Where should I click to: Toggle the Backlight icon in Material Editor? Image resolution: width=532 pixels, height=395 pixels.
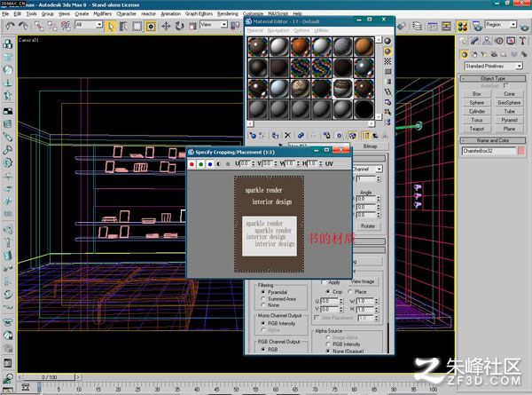click(x=387, y=51)
